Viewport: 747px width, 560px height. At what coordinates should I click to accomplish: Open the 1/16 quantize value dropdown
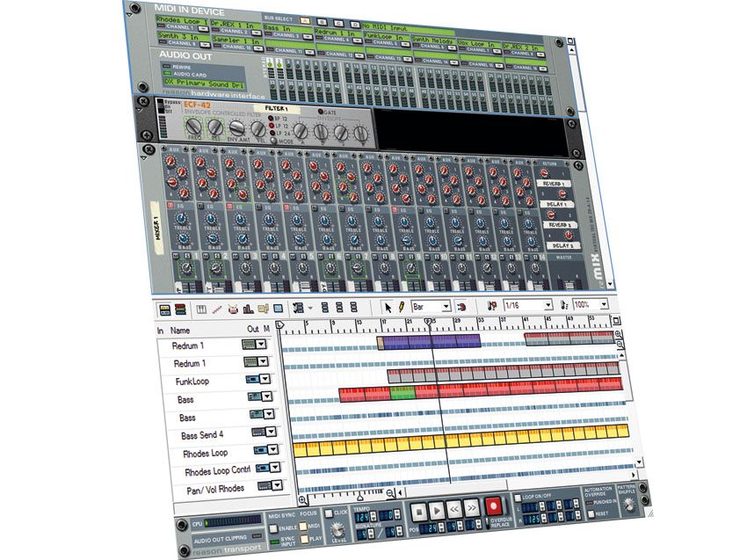pyautogui.click(x=548, y=304)
